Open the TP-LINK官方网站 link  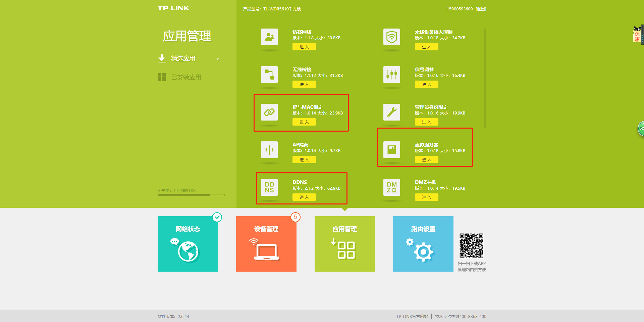(412, 316)
